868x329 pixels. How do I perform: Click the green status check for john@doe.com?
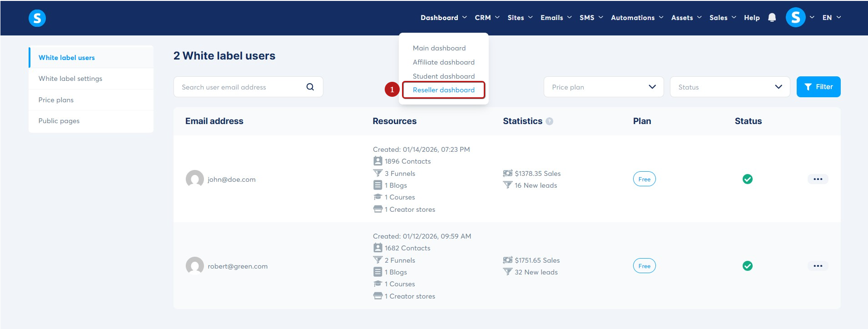(748, 179)
